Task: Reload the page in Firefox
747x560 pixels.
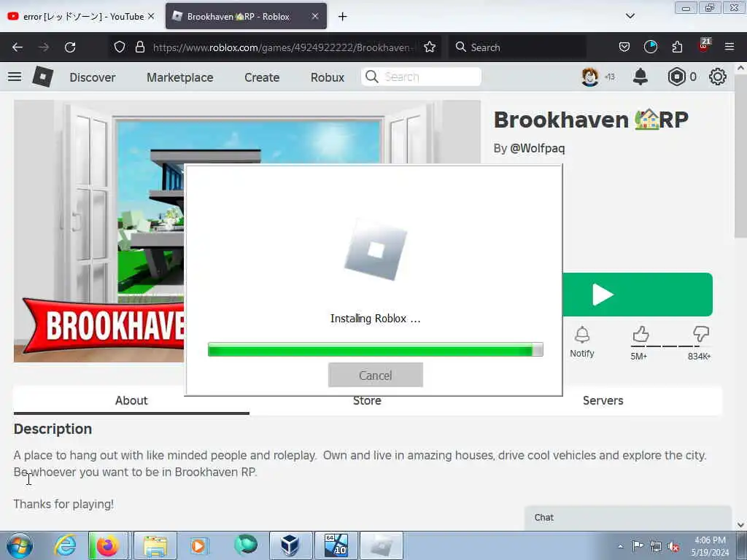Action: coord(70,47)
